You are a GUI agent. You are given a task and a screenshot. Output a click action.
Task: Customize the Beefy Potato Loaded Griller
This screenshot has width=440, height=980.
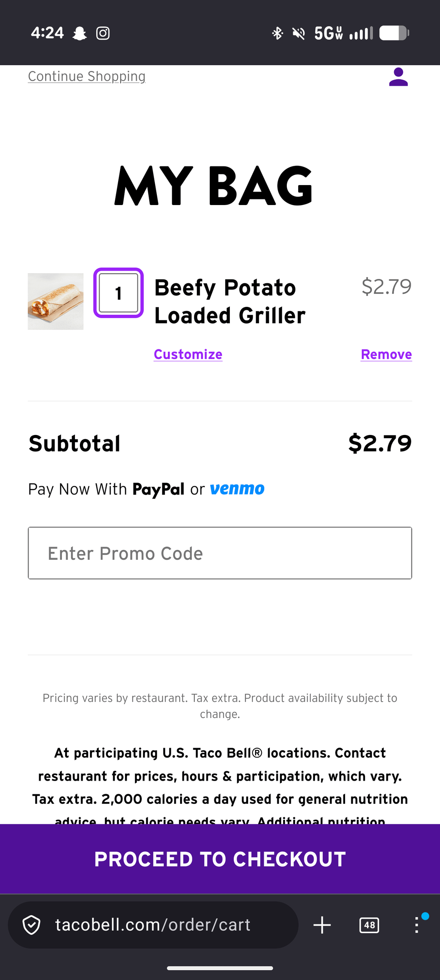click(188, 354)
